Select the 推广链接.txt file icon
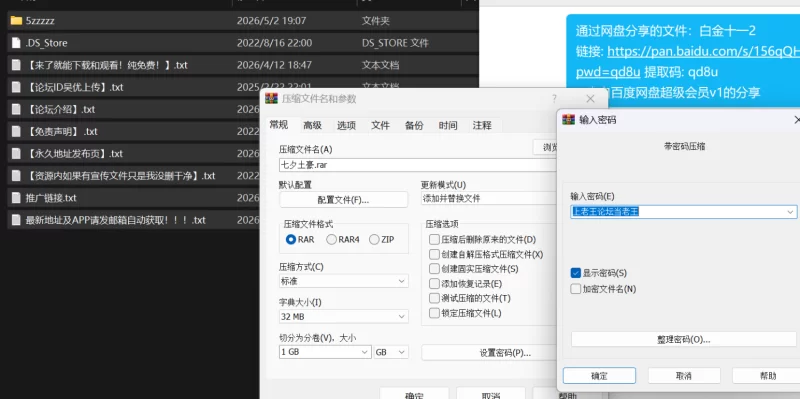 16,197
